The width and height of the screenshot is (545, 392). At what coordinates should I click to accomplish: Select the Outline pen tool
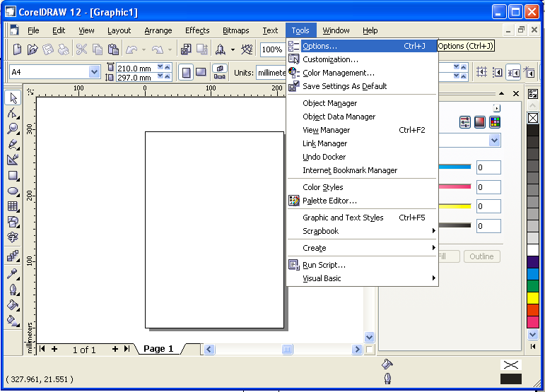point(13,289)
